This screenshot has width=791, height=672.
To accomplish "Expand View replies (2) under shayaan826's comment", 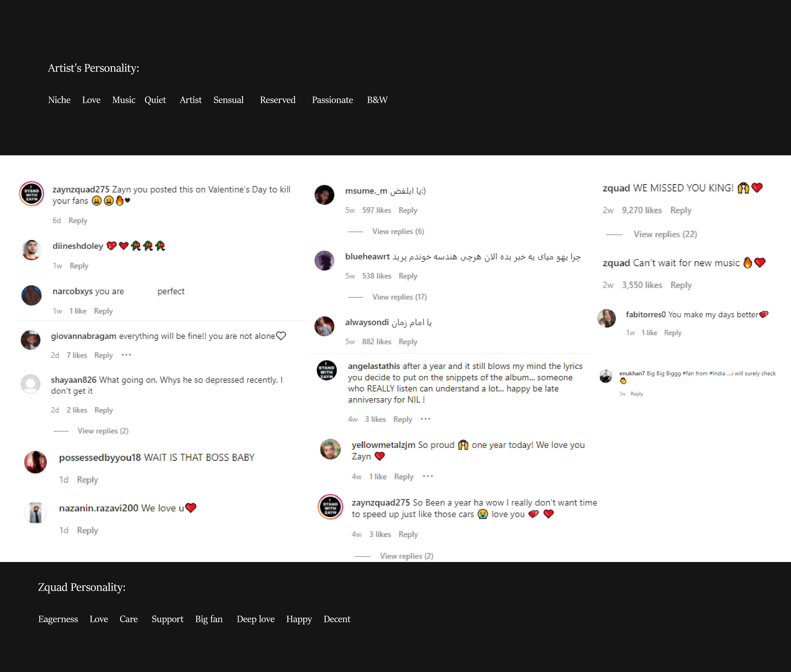I will (103, 431).
